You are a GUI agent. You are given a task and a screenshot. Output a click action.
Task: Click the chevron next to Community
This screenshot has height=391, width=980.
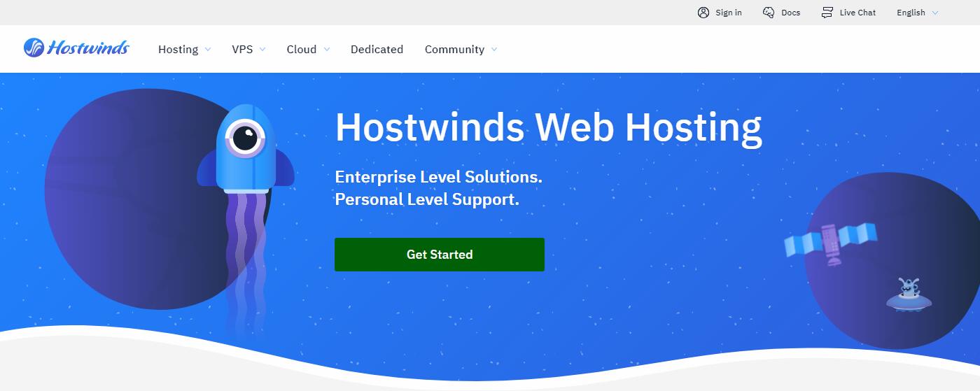493,50
